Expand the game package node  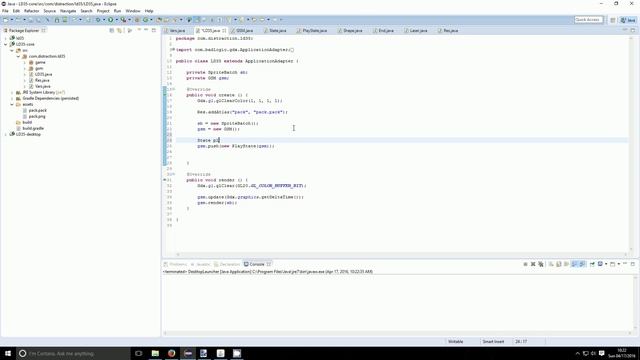(24, 62)
